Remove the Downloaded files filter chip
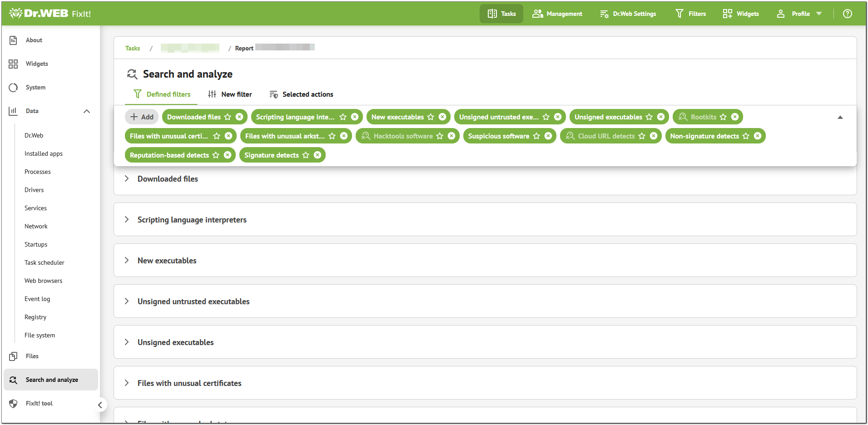The height and width of the screenshot is (425, 868). (x=239, y=117)
